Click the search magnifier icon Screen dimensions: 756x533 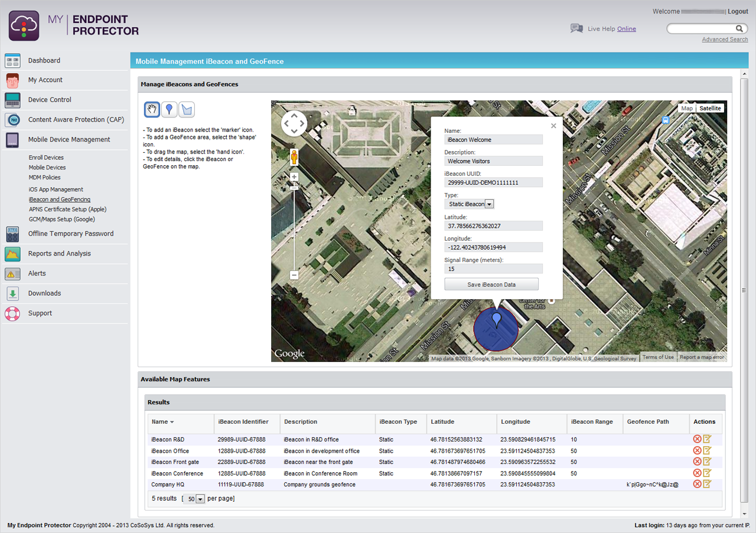(x=739, y=28)
